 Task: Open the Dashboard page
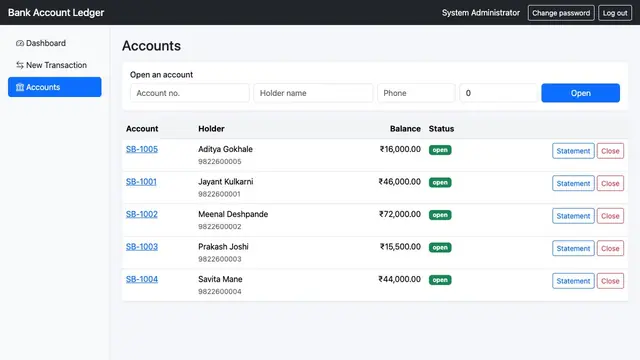[x=55, y=43]
